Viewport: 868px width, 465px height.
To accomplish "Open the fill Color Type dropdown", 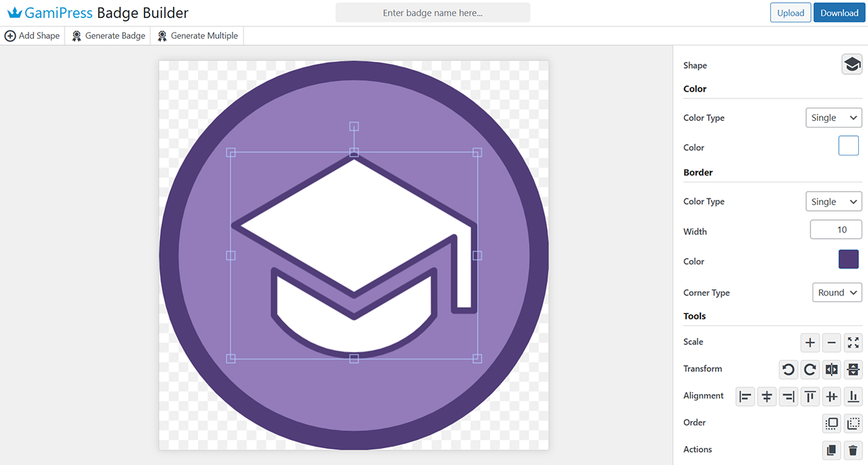I will [833, 118].
